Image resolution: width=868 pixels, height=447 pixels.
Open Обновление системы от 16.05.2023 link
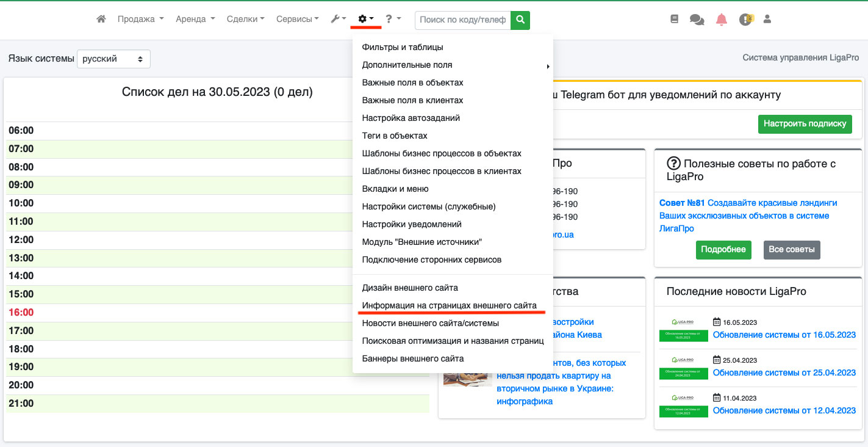coord(784,335)
